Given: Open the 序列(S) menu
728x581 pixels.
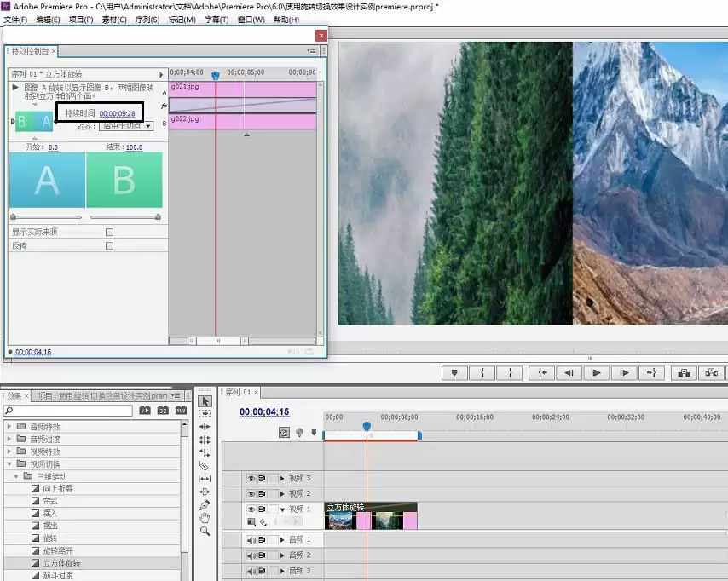Looking at the screenshot, I should (147, 20).
